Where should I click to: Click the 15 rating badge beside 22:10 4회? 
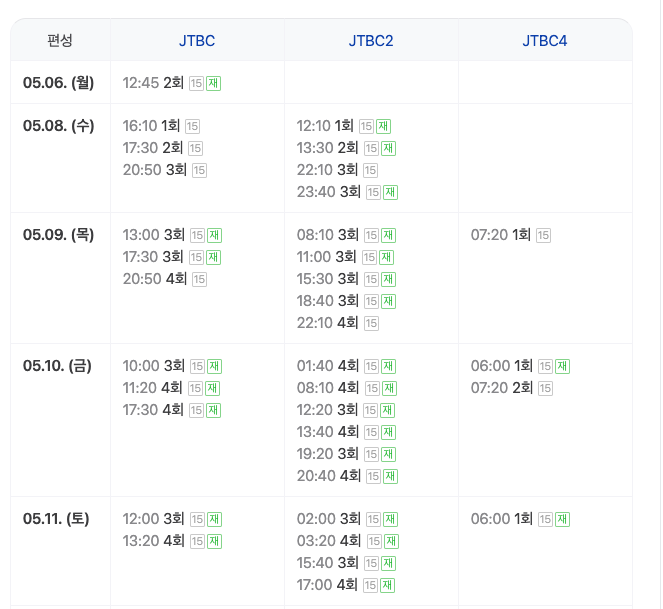point(371,324)
